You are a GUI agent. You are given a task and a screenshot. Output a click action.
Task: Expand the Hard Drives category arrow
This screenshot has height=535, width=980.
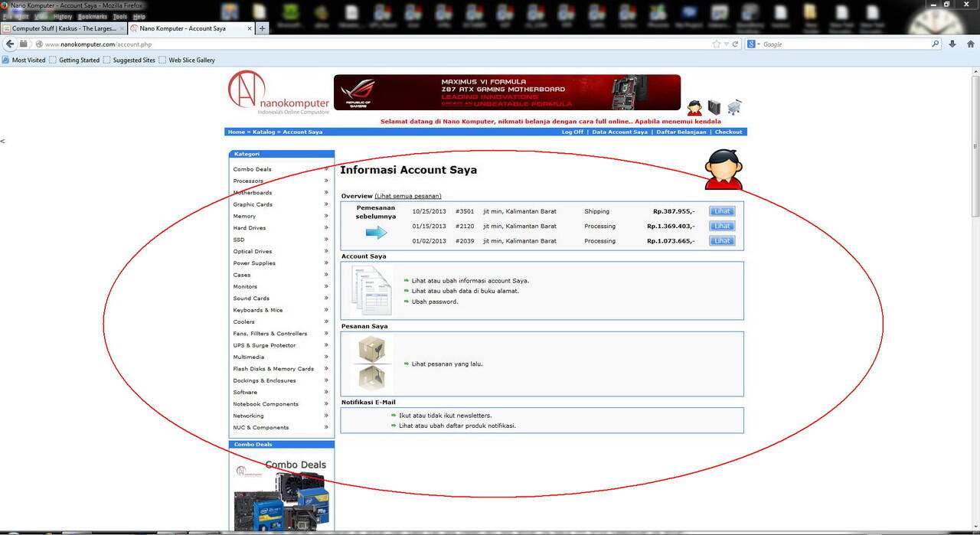click(326, 227)
